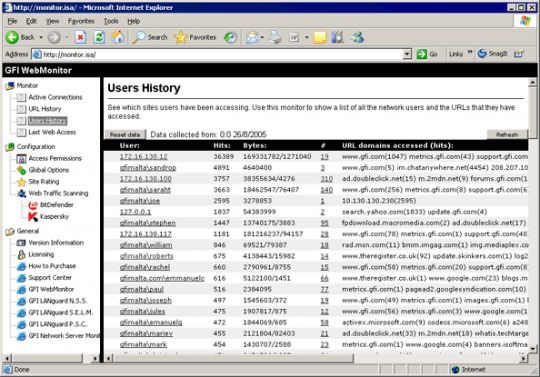Image resolution: width=540 pixels, height=377 pixels.
Task: Open Last Web Access in sidebar
Action: 52,132
